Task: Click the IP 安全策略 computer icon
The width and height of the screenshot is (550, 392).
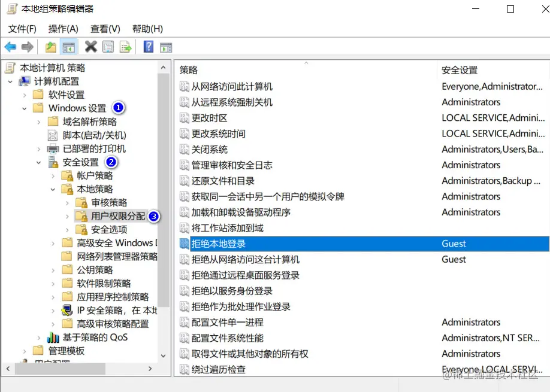Action: coord(67,311)
